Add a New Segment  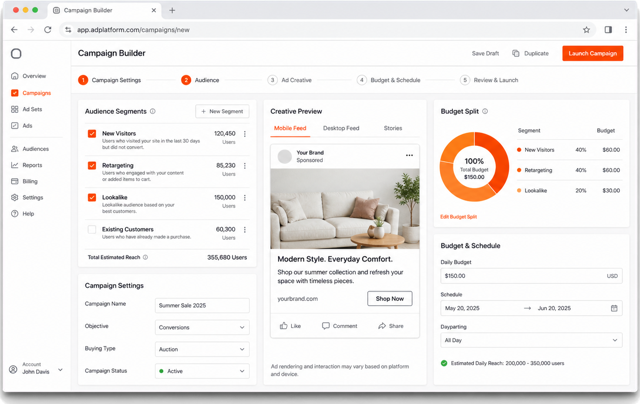pos(222,111)
